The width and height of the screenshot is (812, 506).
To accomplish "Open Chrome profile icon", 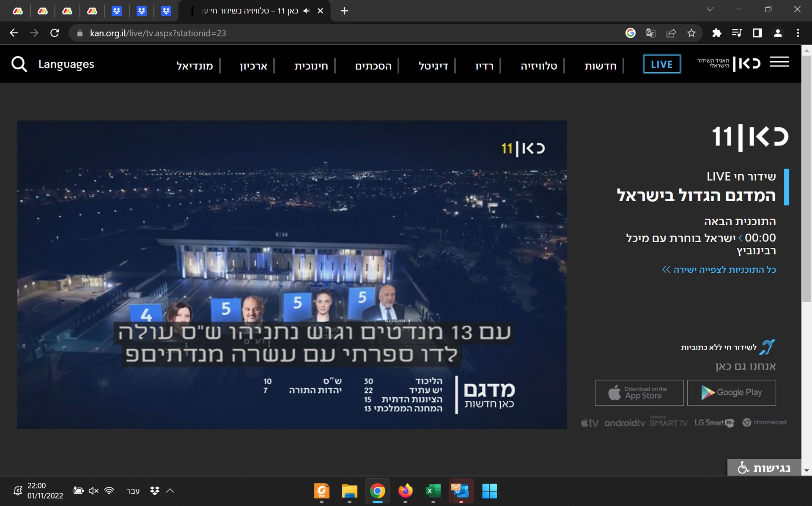I will click(x=777, y=33).
